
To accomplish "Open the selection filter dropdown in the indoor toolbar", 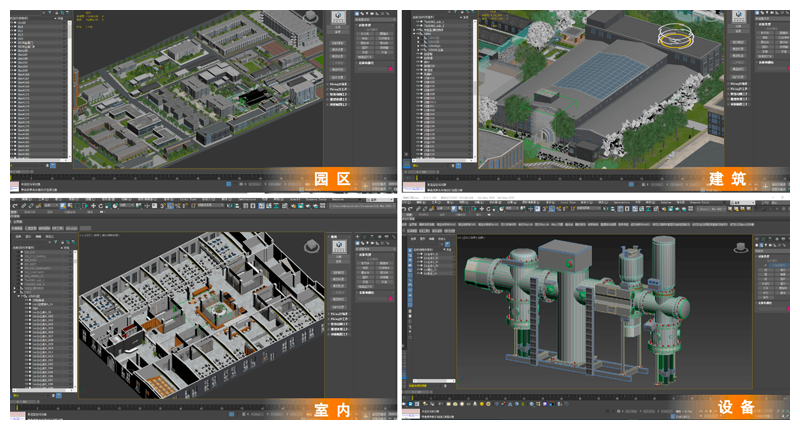I will point(51,206).
